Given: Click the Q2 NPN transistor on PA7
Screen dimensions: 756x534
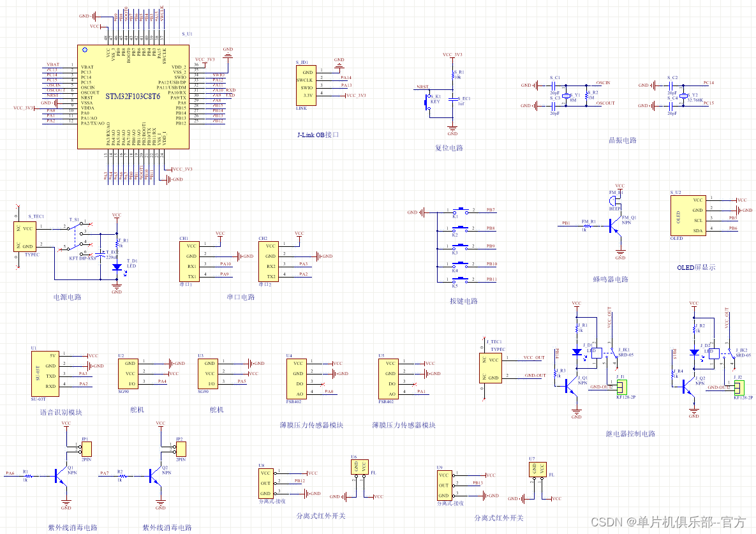Looking at the screenshot, I should (x=155, y=476).
